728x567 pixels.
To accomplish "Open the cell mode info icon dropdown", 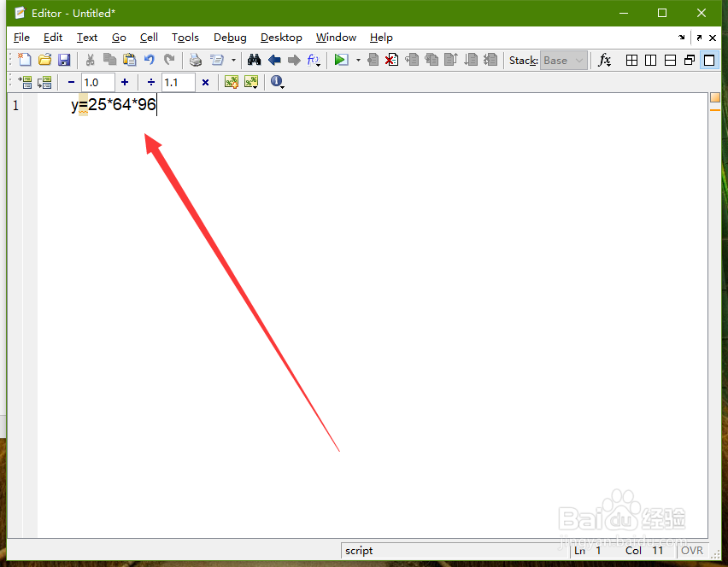I will (x=278, y=82).
